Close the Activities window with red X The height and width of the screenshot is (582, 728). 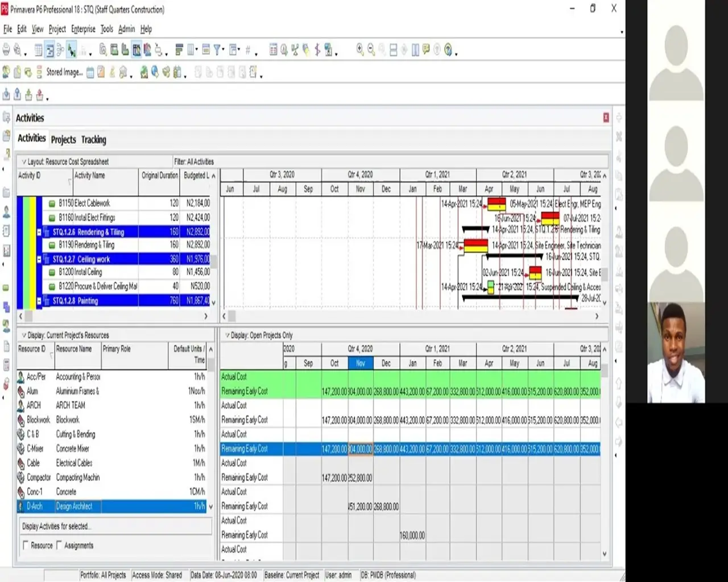point(606,118)
